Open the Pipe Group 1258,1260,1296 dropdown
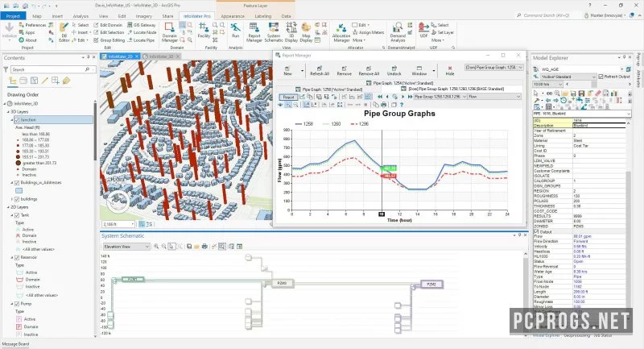644x349 pixels. [440, 97]
